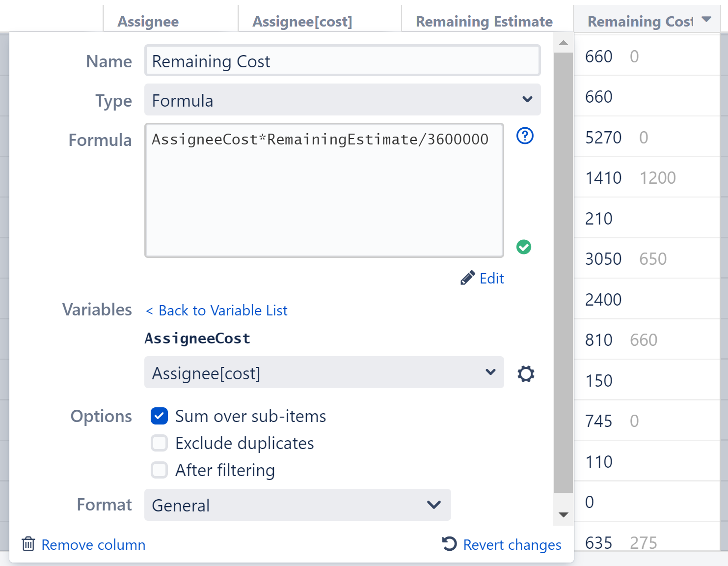Click the revert arrow icon near Revert changes
The width and height of the screenshot is (728, 566).
pyautogui.click(x=449, y=544)
